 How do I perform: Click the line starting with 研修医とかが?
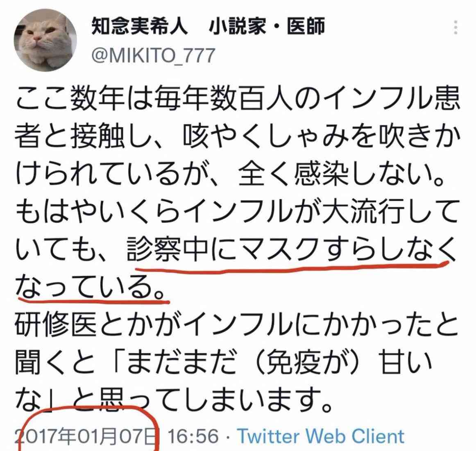[x=237, y=325]
